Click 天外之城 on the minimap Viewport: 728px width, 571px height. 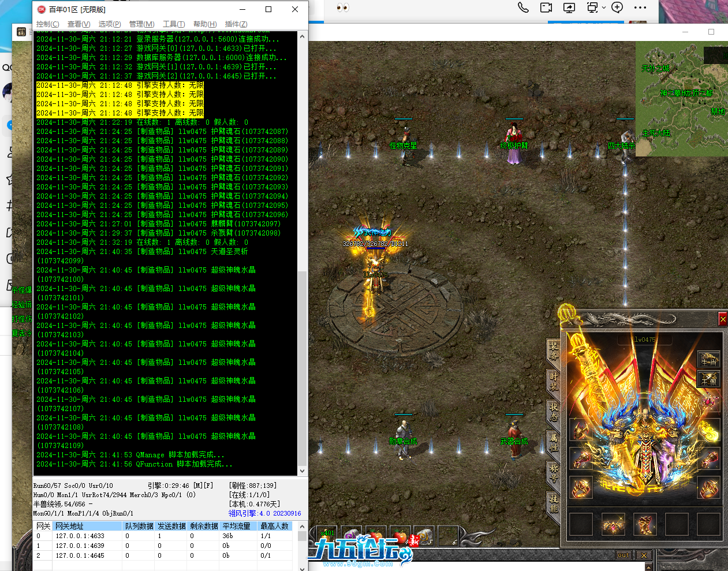point(656,68)
